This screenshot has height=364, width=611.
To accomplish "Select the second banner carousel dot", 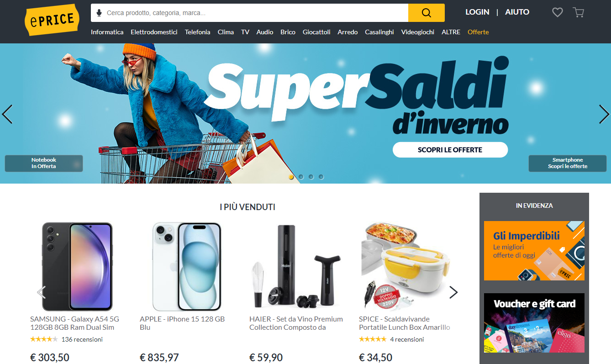I will [x=301, y=177].
